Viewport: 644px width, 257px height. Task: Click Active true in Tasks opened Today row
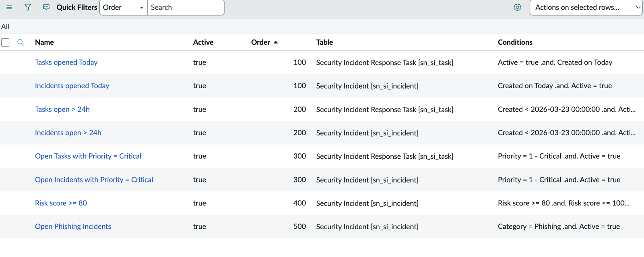(x=200, y=62)
